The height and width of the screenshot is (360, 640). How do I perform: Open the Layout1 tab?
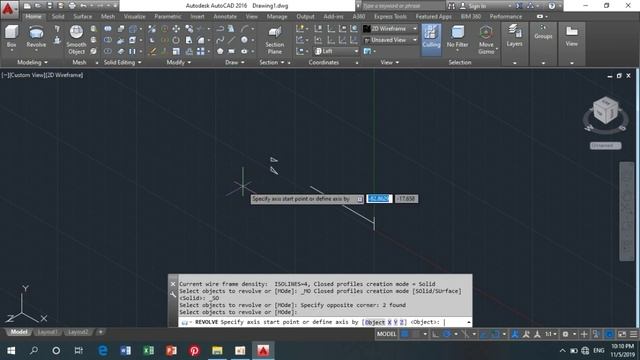coord(47,332)
